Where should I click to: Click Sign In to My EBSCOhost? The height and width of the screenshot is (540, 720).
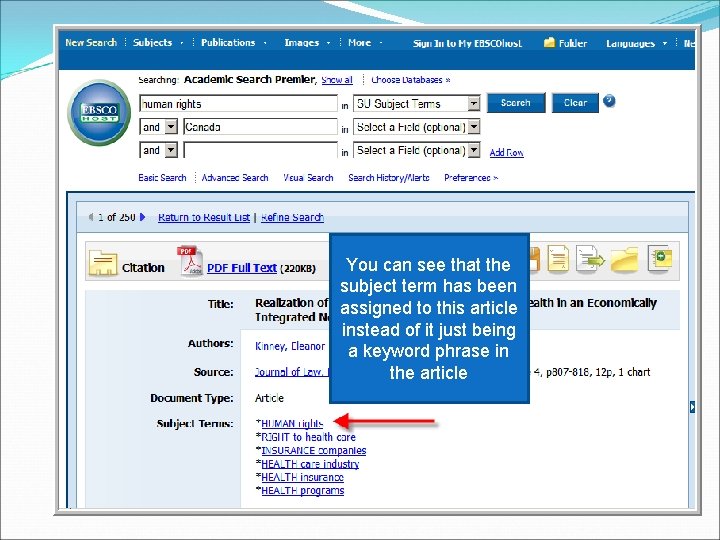coord(467,44)
